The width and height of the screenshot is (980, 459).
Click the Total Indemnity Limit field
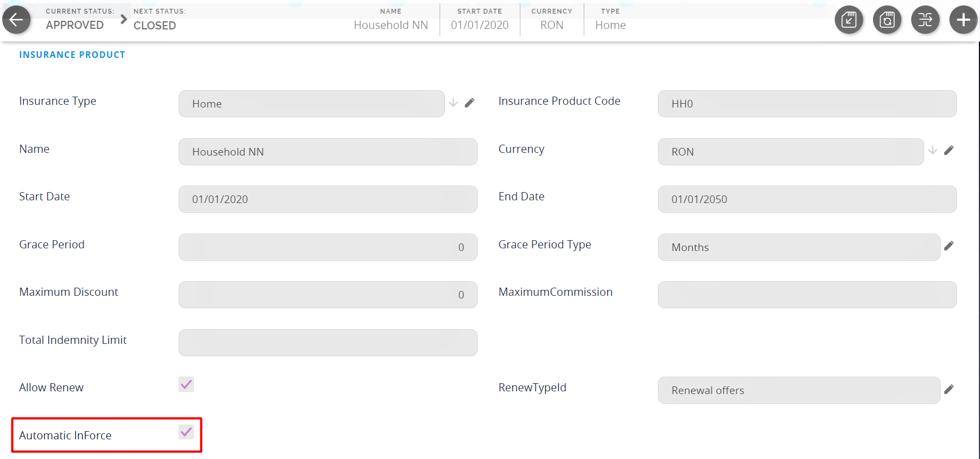(328, 343)
